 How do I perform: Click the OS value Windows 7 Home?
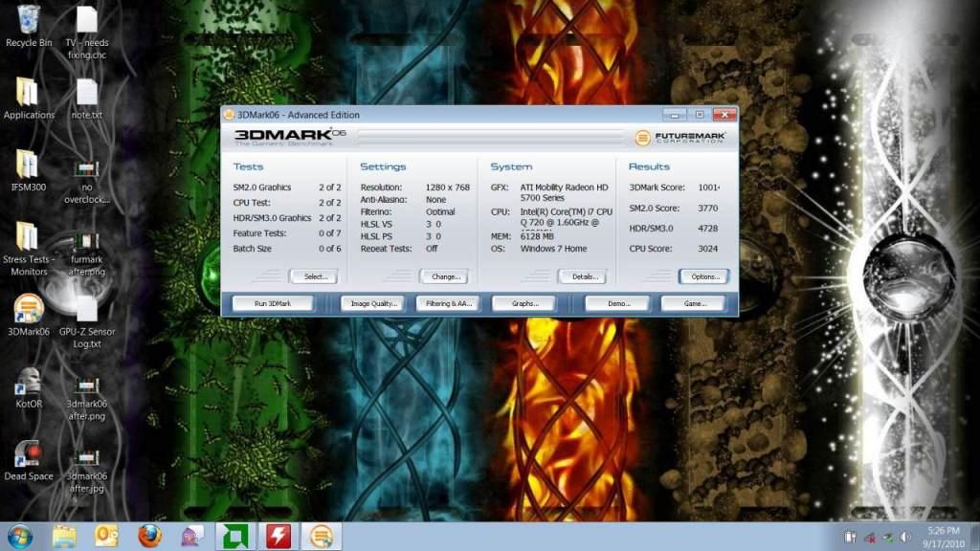(553, 249)
